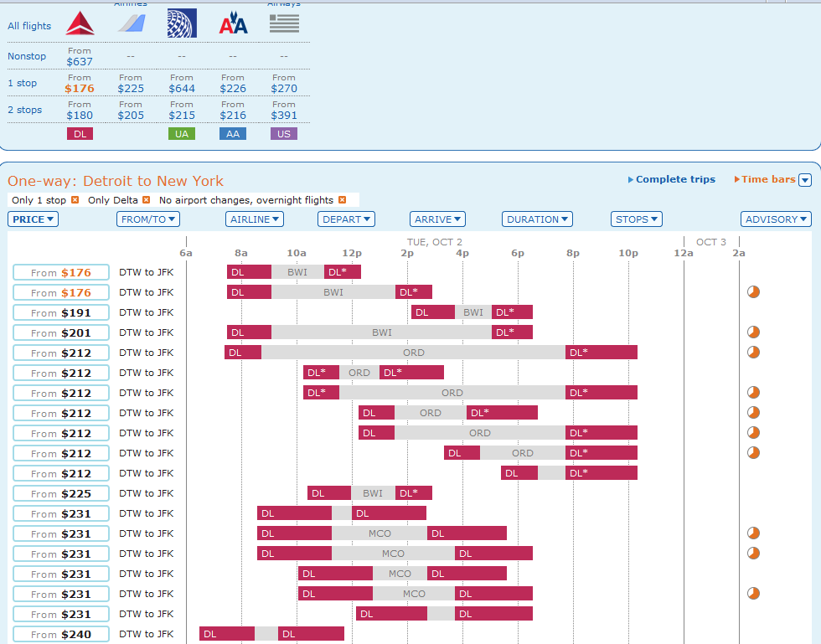Open the AIRLINE sort dropdown
This screenshot has width=821, height=644.
coord(255,219)
